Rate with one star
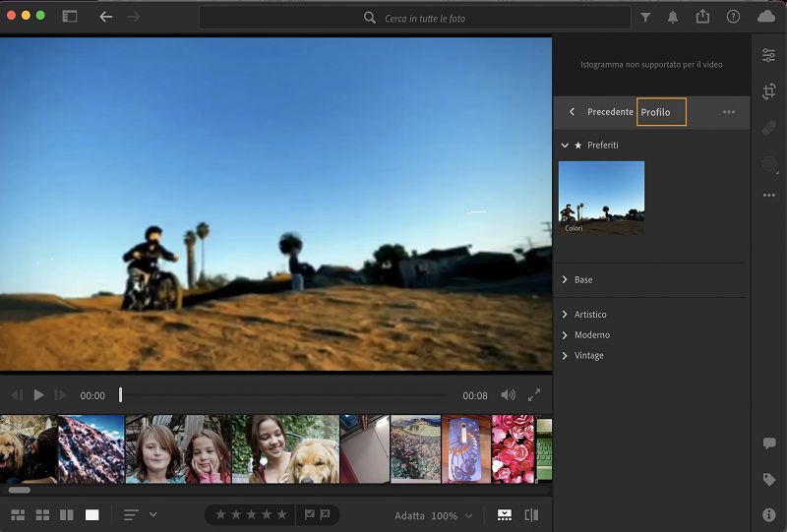Screen dimensions: 787x532 (220, 514)
